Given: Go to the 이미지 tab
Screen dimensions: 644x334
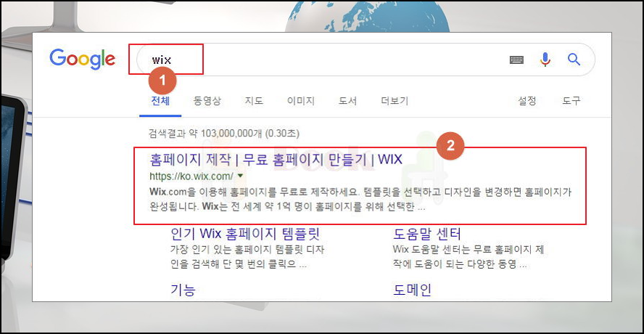Looking at the screenshot, I should 301,101.
